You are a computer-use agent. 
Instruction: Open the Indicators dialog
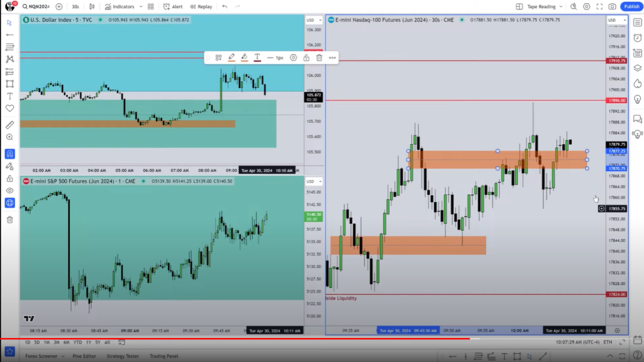pos(119,6)
